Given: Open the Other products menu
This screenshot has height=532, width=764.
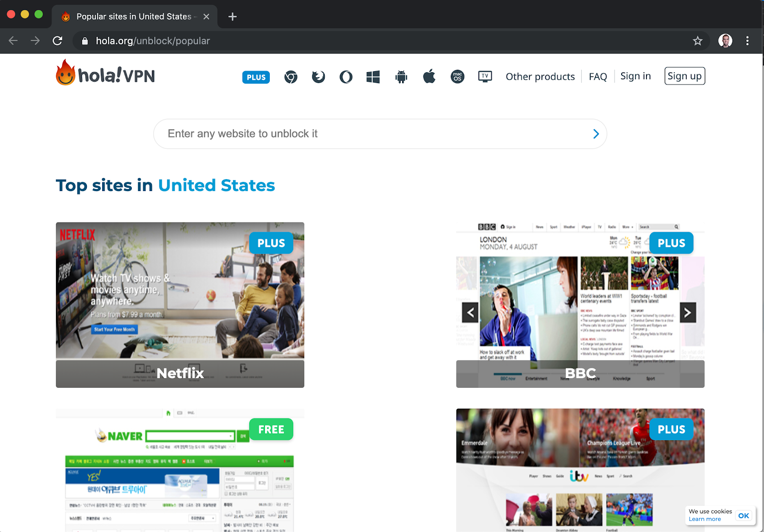Looking at the screenshot, I should 540,76.
